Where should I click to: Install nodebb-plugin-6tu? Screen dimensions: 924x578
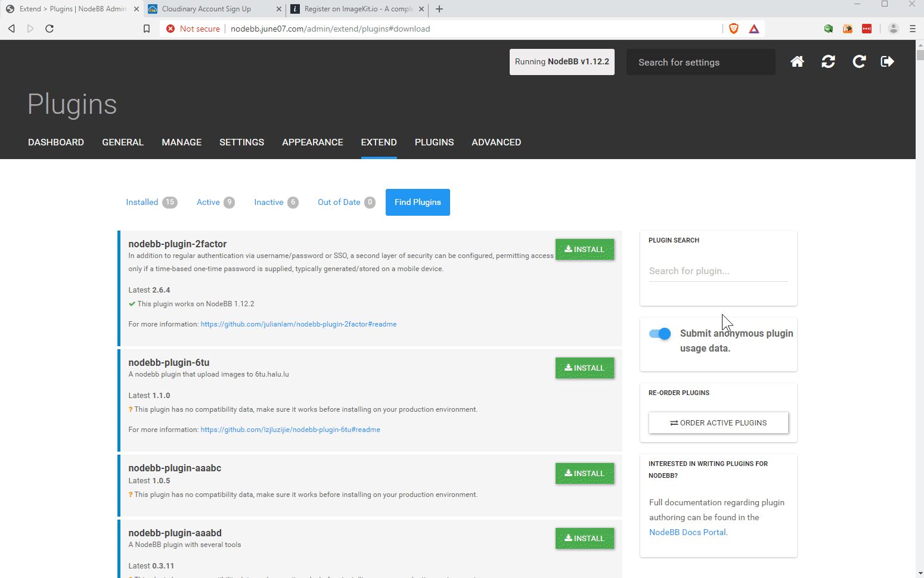[x=585, y=368]
